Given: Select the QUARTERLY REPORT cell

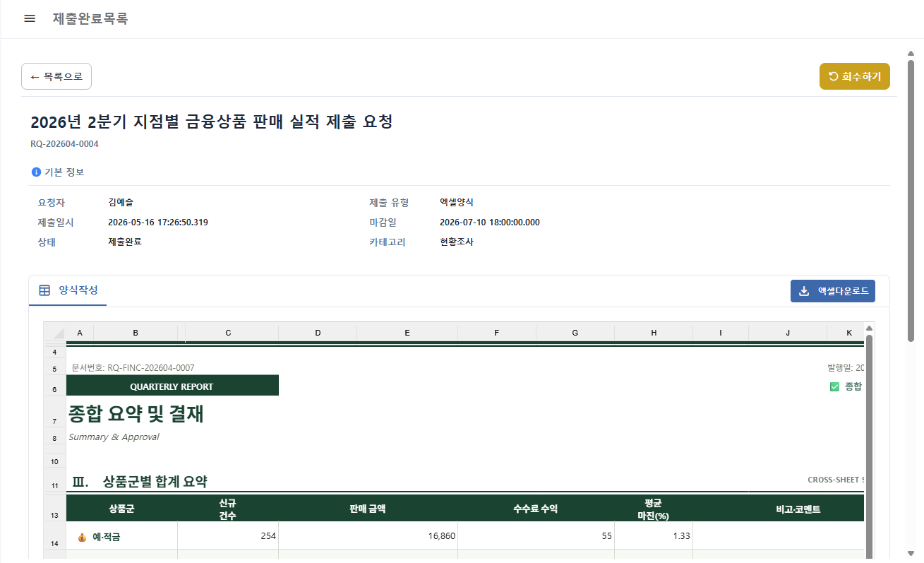Looking at the screenshot, I should pos(172,386).
